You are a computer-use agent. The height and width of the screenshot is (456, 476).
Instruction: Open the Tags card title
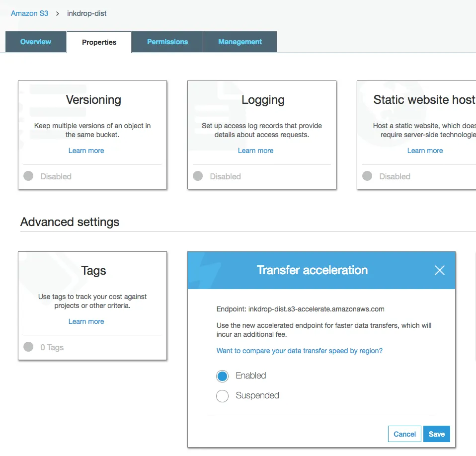[93, 271]
